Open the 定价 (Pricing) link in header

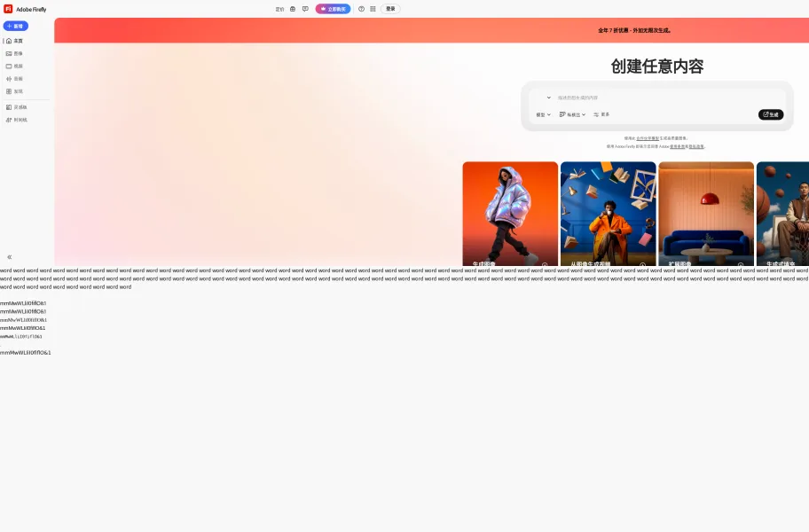(x=279, y=9)
